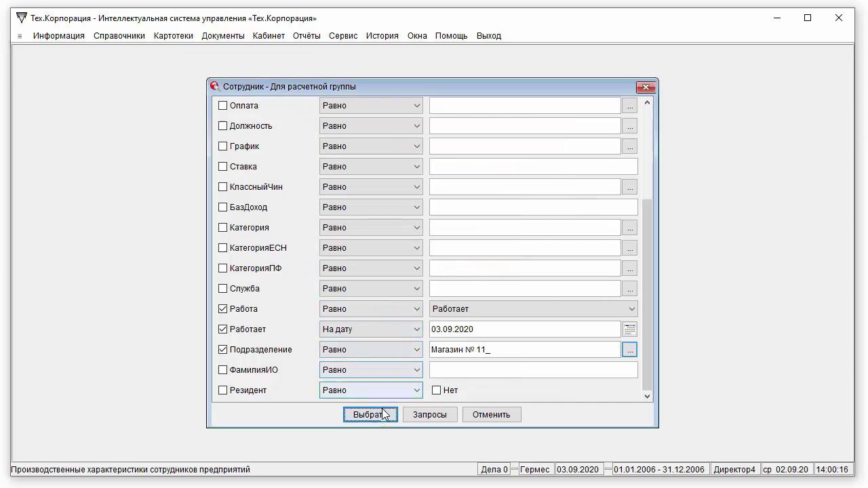This screenshot has height=488, width=868.
Task: Click the Работает date field 03.09.2020
Action: click(x=525, y=329)
